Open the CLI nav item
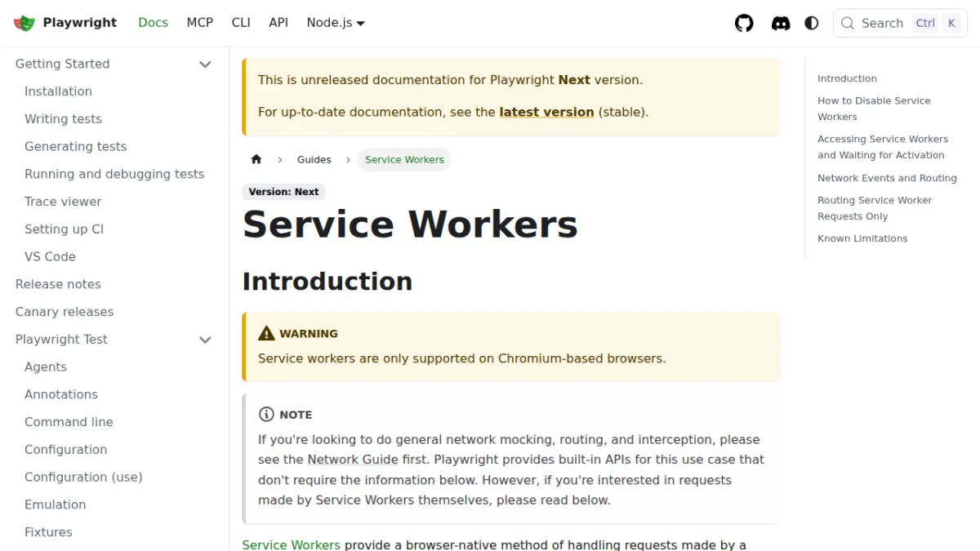The width and height of the screenshot is (980, 551). click(x=241, y=23)
